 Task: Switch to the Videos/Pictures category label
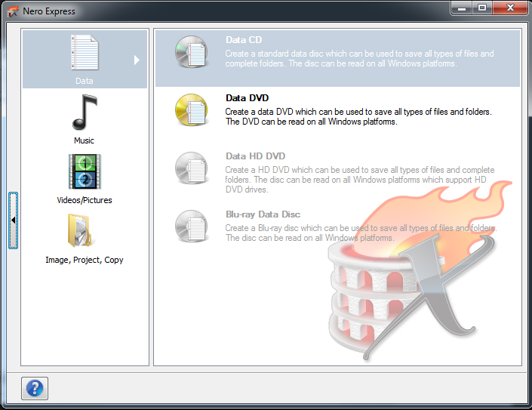point(84,200)
